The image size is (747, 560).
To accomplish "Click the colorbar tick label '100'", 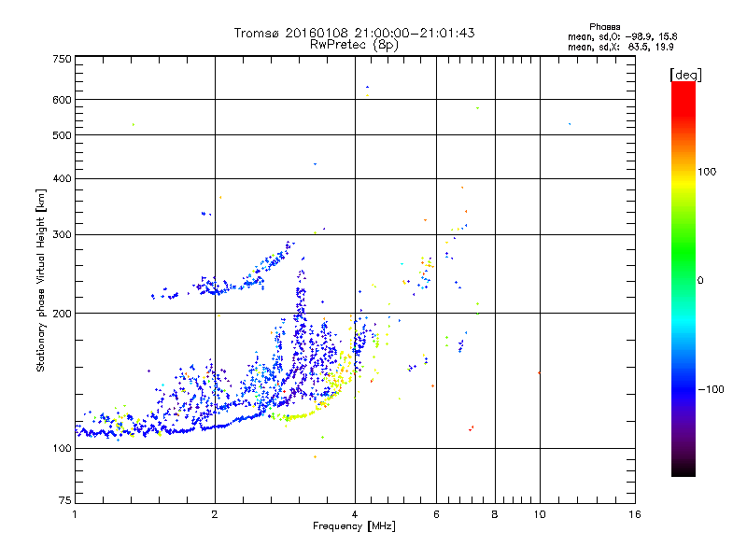I will [707, 172].
